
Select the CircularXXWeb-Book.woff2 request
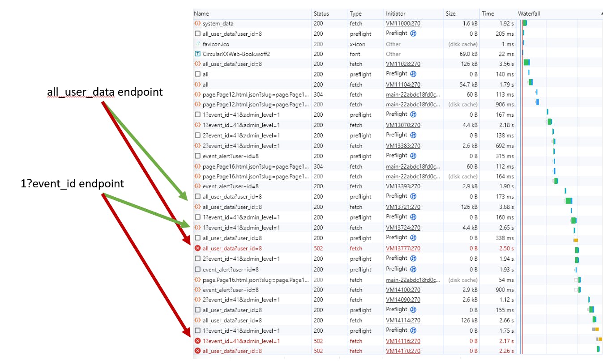pos(236,54)
